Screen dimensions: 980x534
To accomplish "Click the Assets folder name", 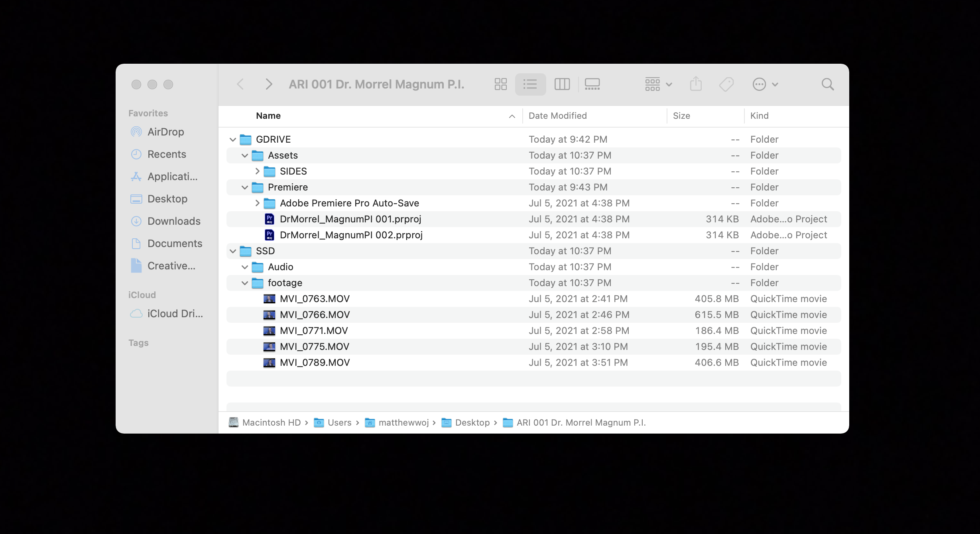I will pos(283,155).
